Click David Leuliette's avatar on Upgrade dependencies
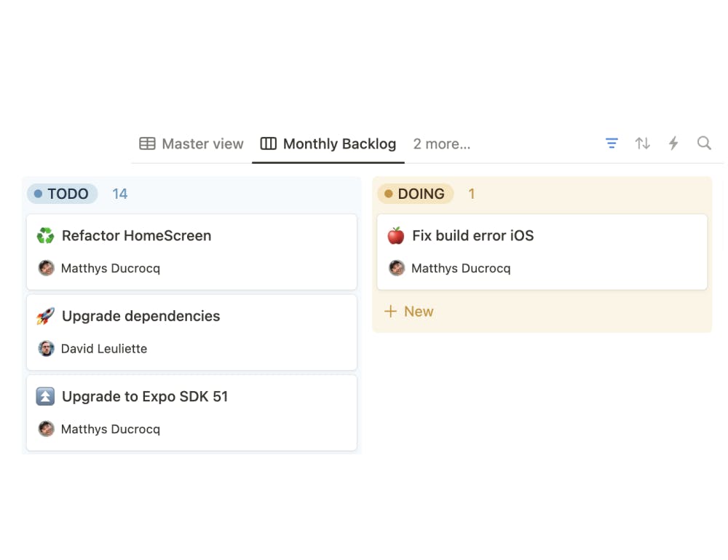728x560 pixels. [47, 349]
